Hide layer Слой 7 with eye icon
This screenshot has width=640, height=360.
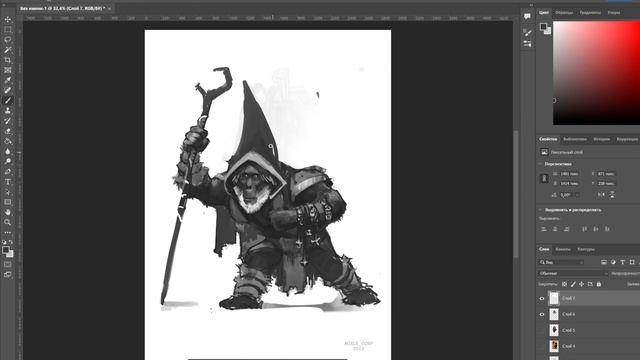pyautogui.click(x=542, y=298)
